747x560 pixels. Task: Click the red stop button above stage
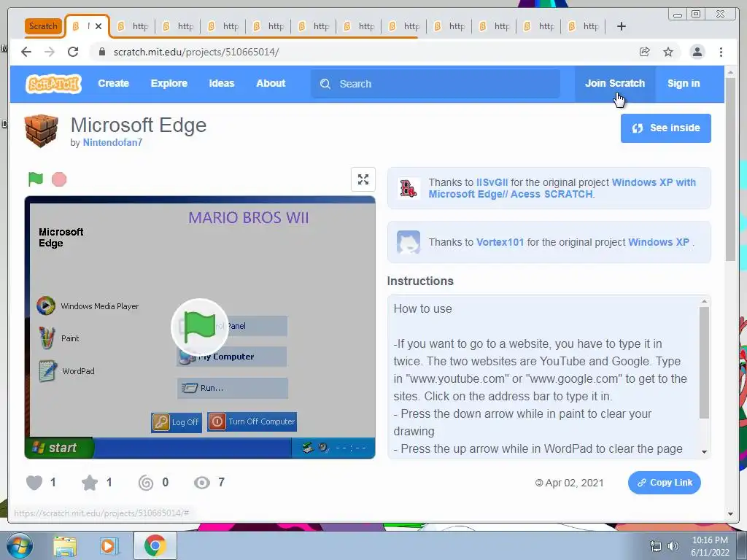pos(59,179)
